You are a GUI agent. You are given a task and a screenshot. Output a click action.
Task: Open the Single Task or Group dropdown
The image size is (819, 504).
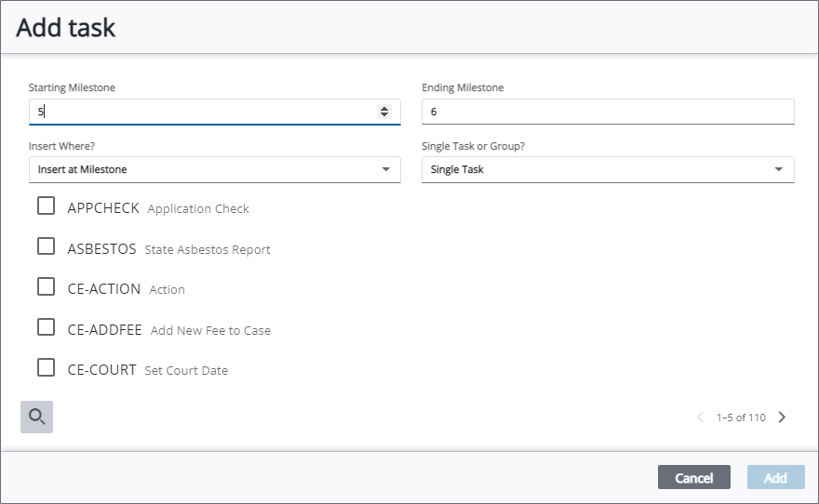(608, 169)
